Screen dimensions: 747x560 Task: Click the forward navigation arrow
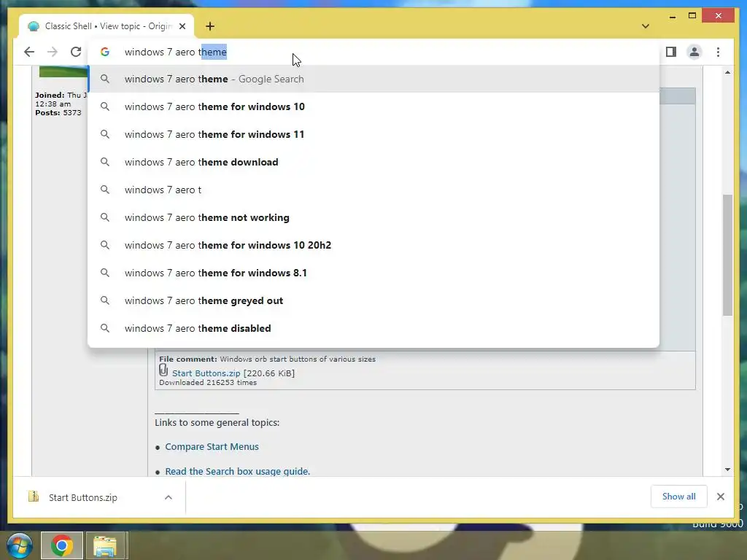click(x=53, y=52)
